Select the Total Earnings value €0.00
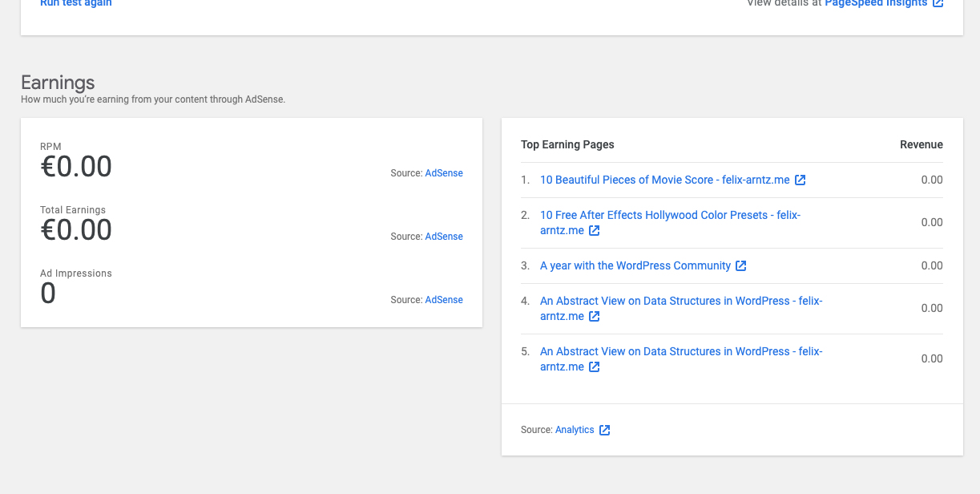Screen dimensions: 980x494 coord(76,230)
